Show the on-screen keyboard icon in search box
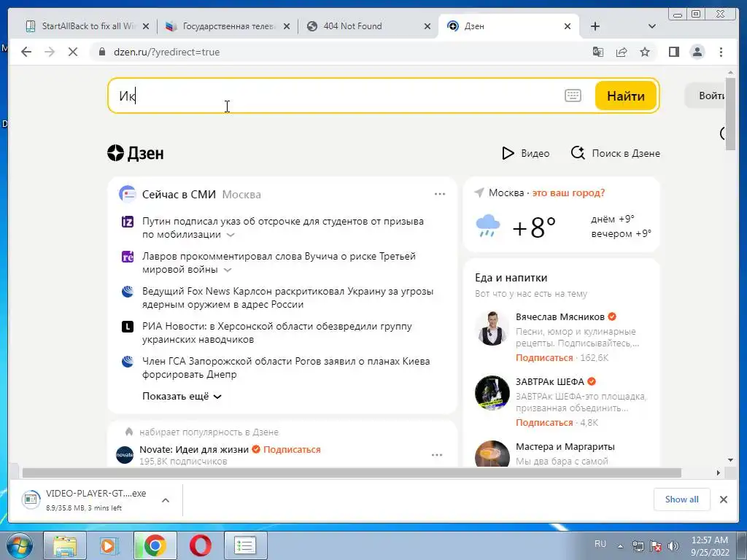747x560 pixels. click(573, 96)
